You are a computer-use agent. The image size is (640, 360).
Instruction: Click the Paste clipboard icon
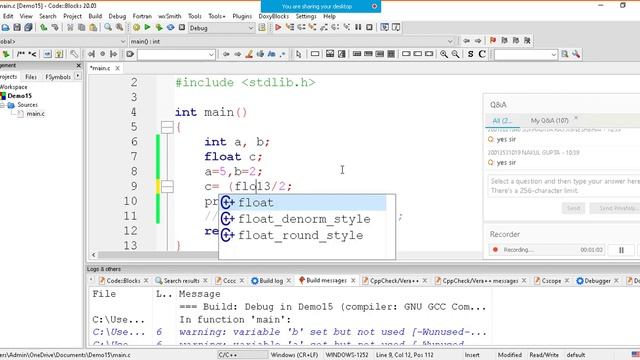93,27
